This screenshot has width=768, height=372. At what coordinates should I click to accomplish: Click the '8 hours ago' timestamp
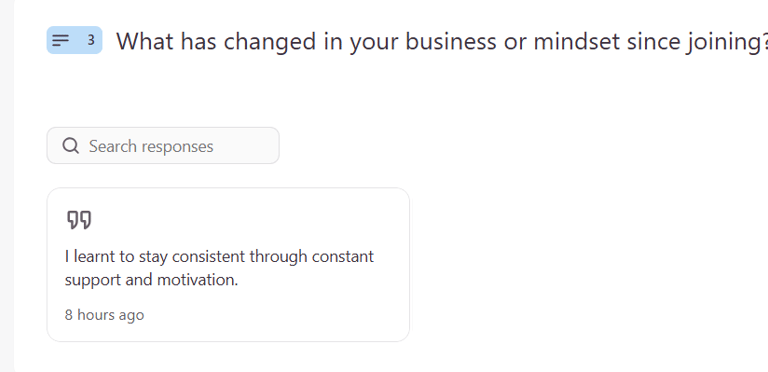[104, 314]
